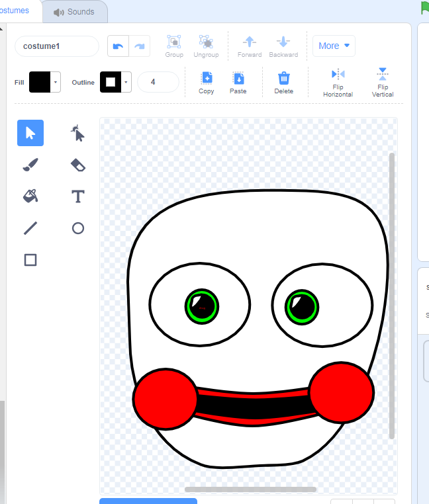This screenshot has width=429, height=504.
Task: Send selection Backward a layer
Action: (x=283, y=46)
